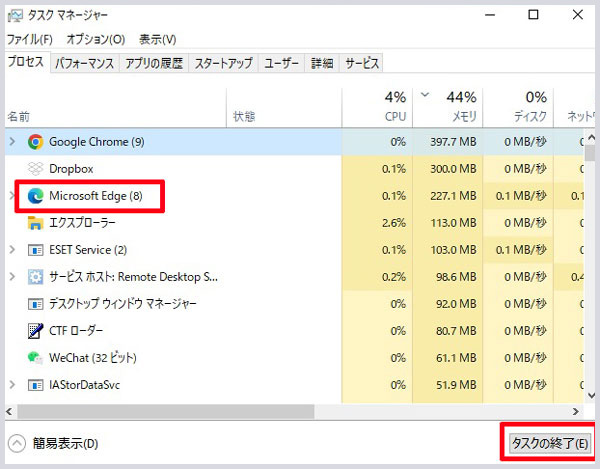The image size is (600, 469).
Task: Sort by the メモリ column header
Action: 448,108
